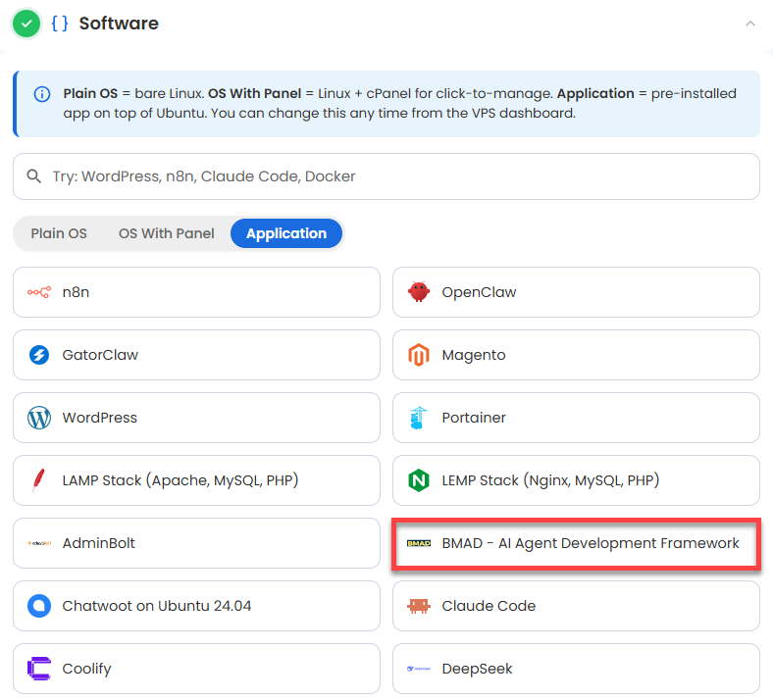Switch to the Plain OS tab
This screenshot has height=700, width=773.
coord(59,233)
